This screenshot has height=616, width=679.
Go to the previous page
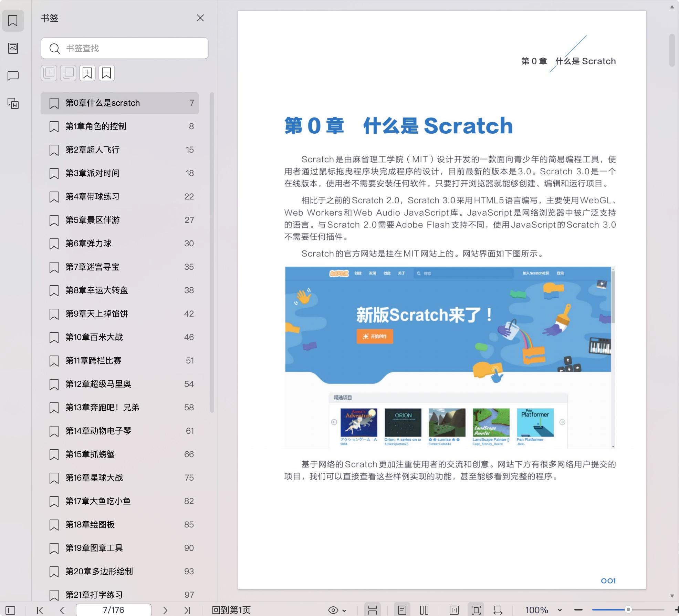click(x=62, y=610)
